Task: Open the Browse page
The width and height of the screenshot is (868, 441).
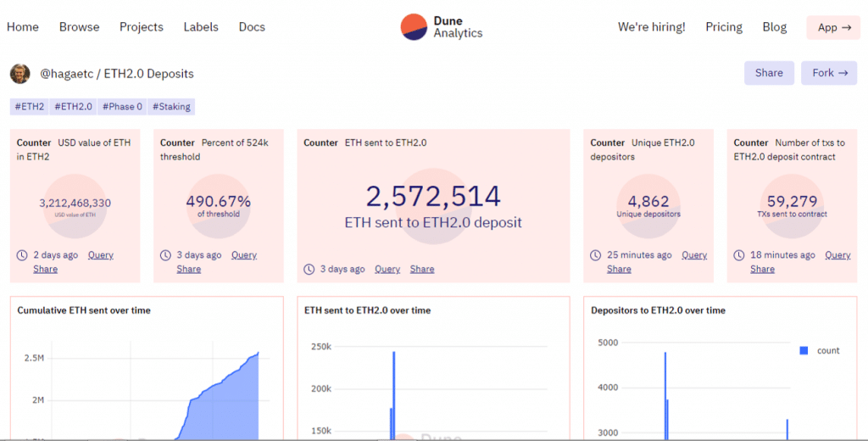Action: click(79, 27)
